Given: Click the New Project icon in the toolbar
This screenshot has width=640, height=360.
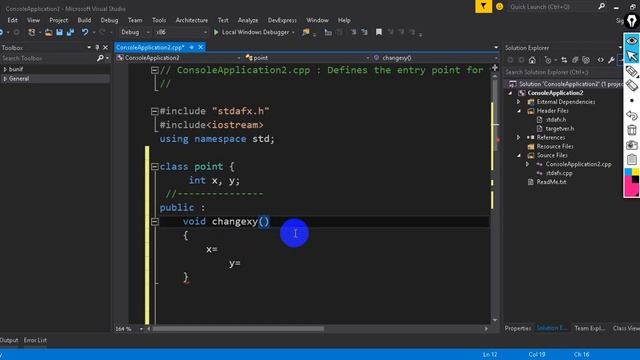Looking at the screenshot, I should 31,32.
